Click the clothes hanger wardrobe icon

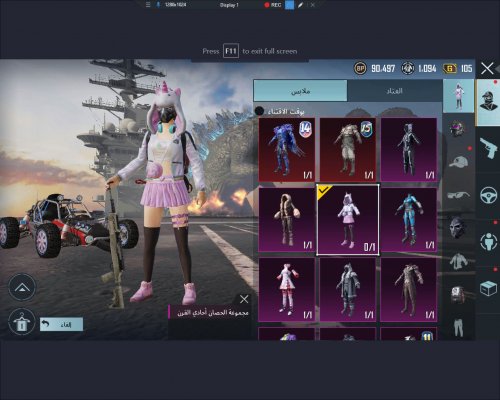point(22,322)
